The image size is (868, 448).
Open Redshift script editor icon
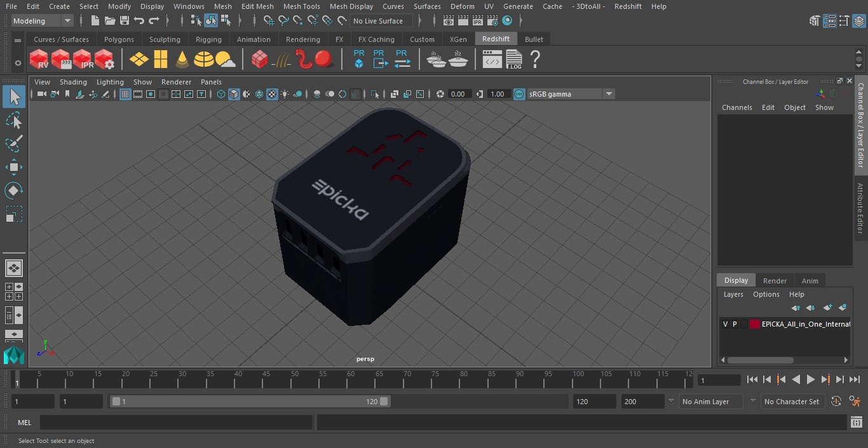[x=492, y=60]
